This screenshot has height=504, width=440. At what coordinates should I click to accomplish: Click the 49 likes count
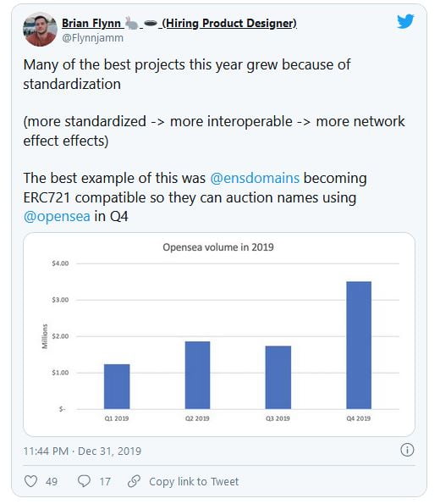click(x=52, y=481)
